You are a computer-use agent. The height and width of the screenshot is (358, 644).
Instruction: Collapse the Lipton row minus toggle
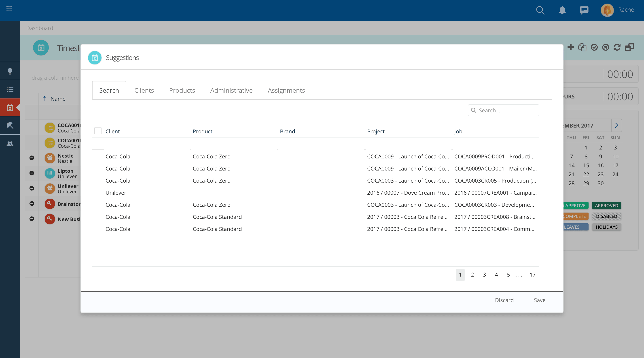32,173
